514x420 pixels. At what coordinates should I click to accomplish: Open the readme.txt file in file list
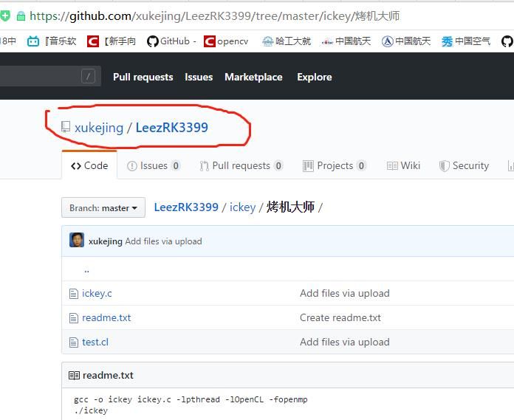[x=106, y=318]
